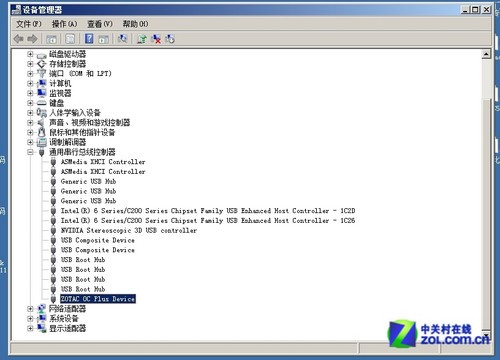Click the scrollbar up arrow

[486, 54]
